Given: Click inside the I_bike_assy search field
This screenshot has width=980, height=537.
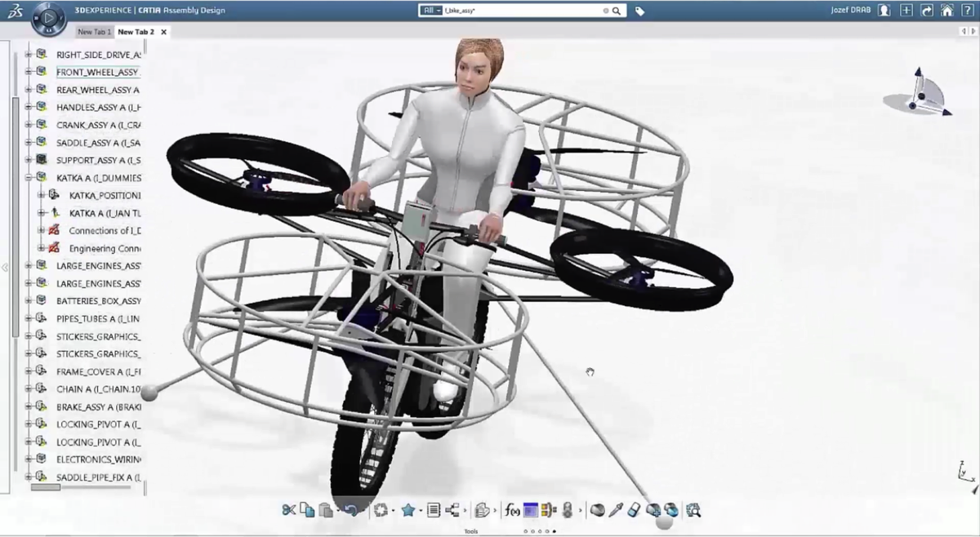Looking at the screenshot, I should (x=523, y=11).
